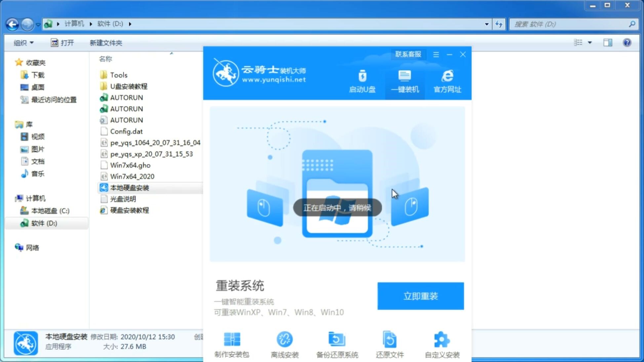
Task: Click 立即重装 (Reinstall Now) button
Action: (421, 296)
